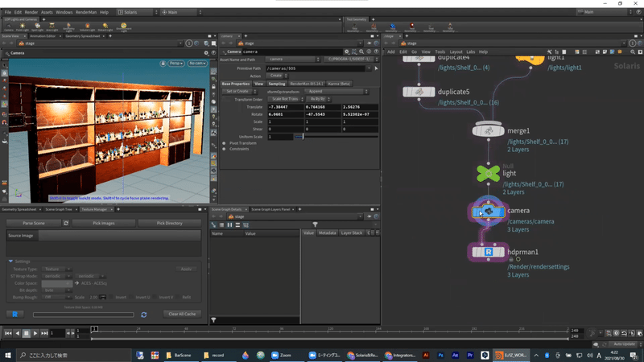The height and width of the screenshot is (362, 644).
Task: Click the Pick Images button
Action: [x=102, y=223]
